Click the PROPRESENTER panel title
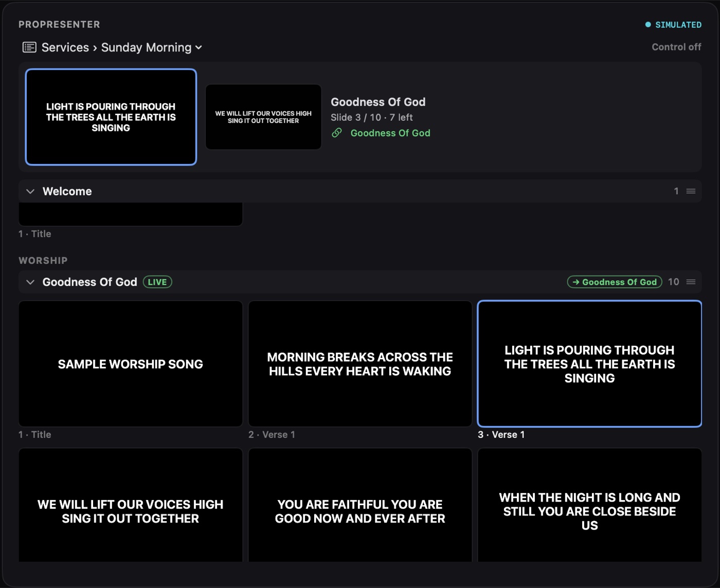 pos(59,25)
